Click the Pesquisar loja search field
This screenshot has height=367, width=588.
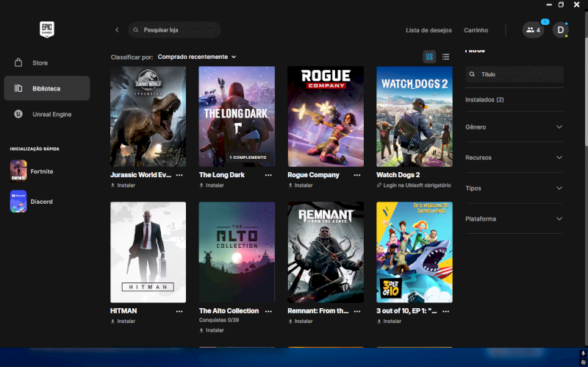pos(174,29)
